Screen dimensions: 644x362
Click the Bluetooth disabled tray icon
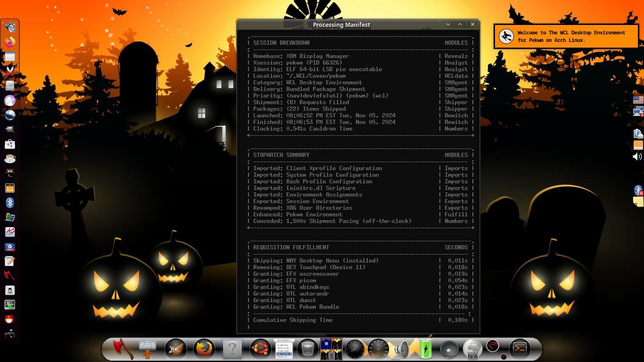638,190
